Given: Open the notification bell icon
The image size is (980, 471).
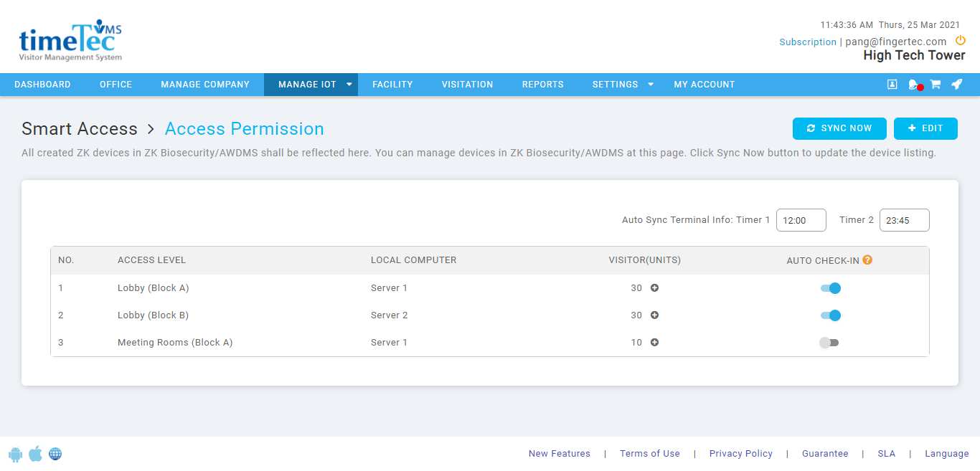Looking at the screenshot, I should point(913,85).
